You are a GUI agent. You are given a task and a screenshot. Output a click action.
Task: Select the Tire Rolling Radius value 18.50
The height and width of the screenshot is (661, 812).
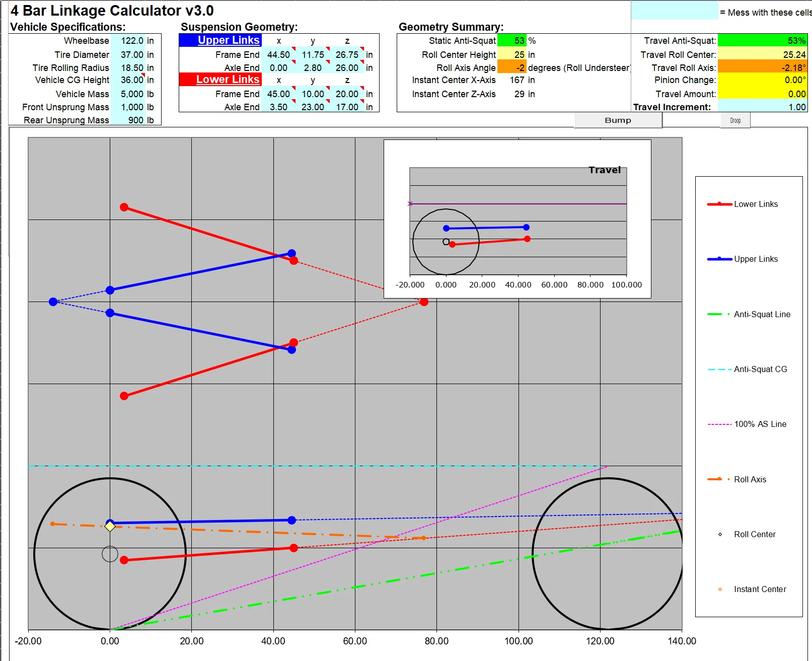[x=128, y=67]
